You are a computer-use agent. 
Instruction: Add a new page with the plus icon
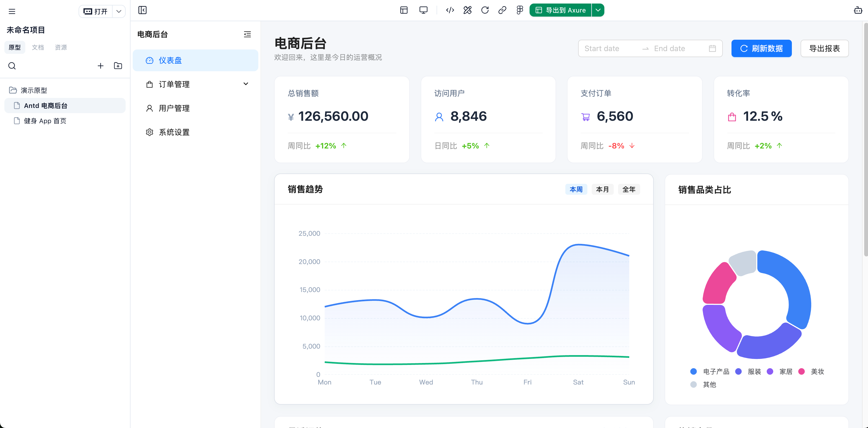tap(100, 66)
